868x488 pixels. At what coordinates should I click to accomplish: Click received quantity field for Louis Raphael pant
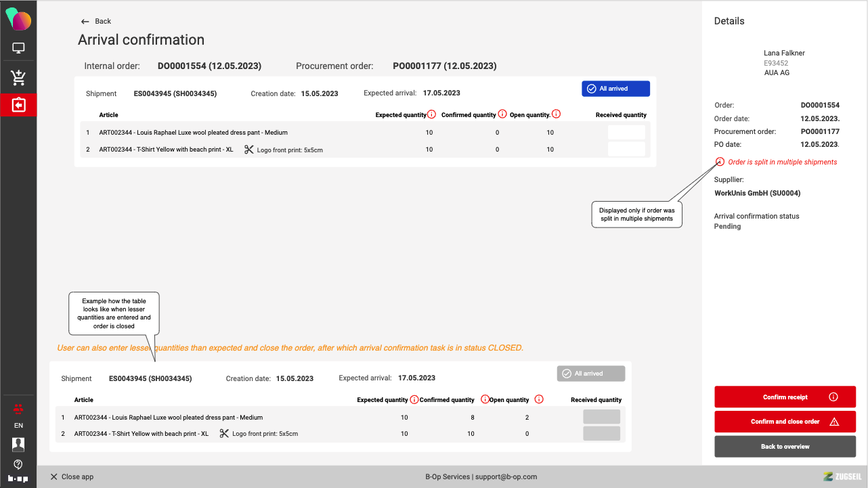626,133
